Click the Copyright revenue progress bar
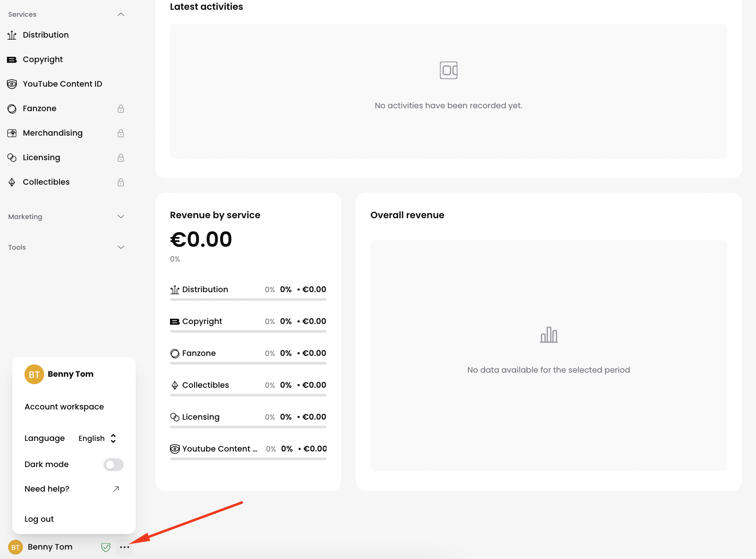Viewport: 756px width, 559px height. tap(248, 331)
